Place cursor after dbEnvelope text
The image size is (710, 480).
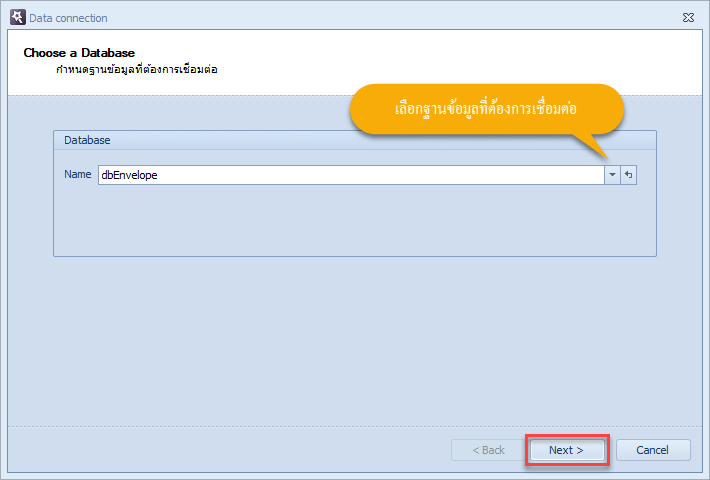tap(158, 175)
